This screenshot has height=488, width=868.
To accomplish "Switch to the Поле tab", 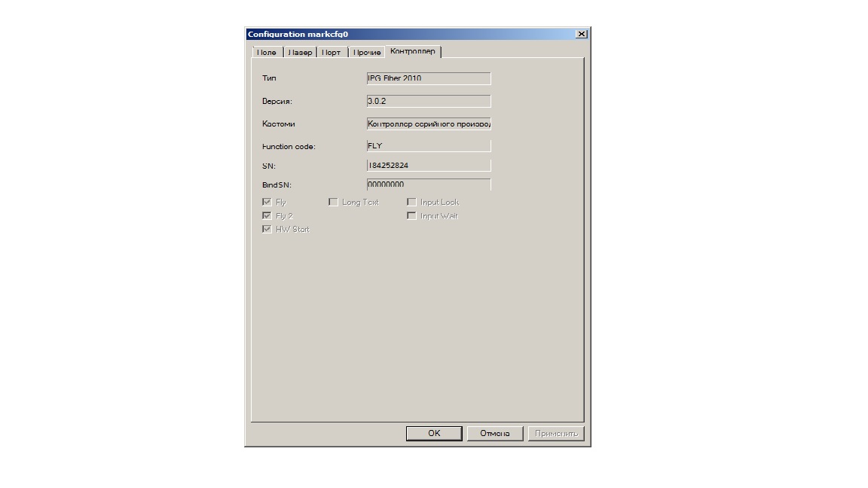I will point(266,52).
